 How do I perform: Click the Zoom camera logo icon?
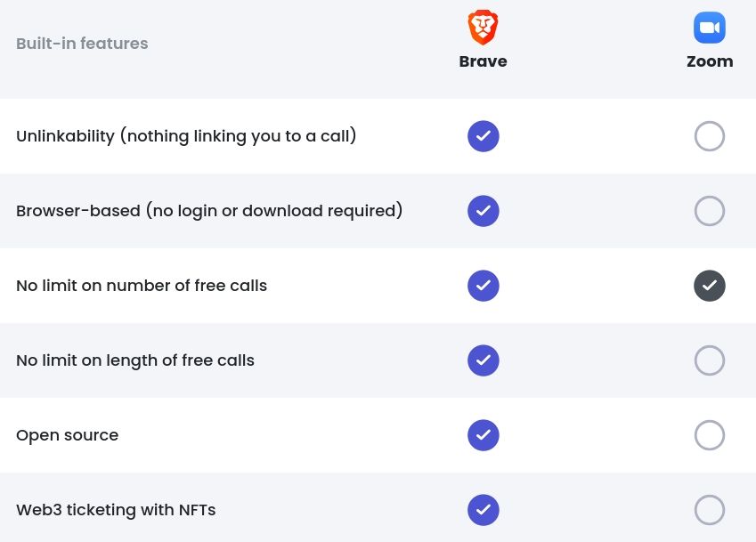click(710, 28)
